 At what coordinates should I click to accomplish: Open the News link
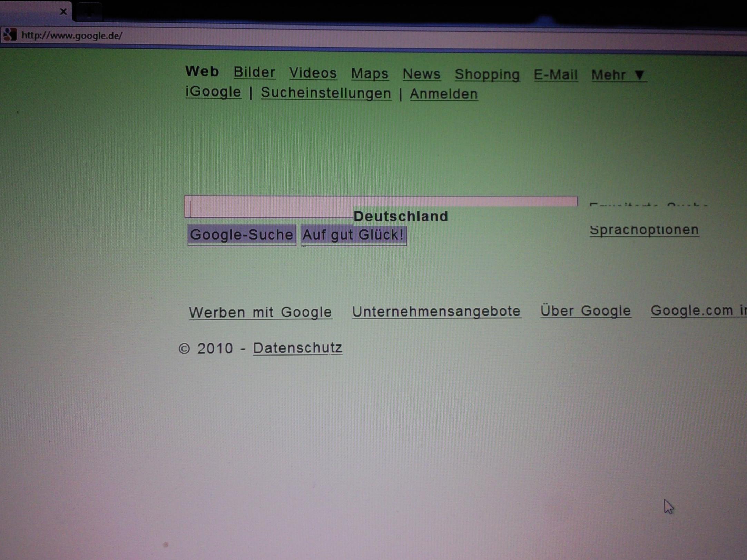point(422,74)
